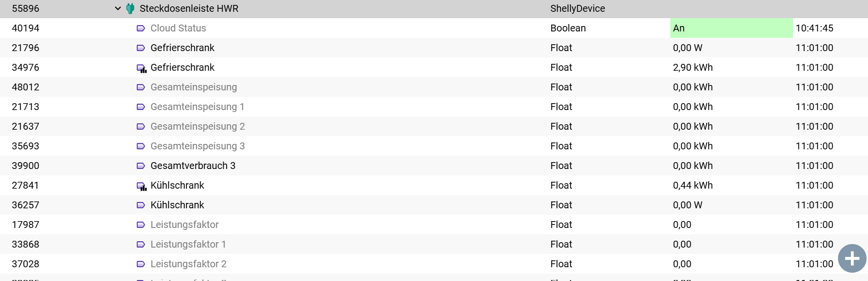This screenshot has height=281, width=868.
Task: Click the 2,90 kWh value cell
Action: click(692, 67)
